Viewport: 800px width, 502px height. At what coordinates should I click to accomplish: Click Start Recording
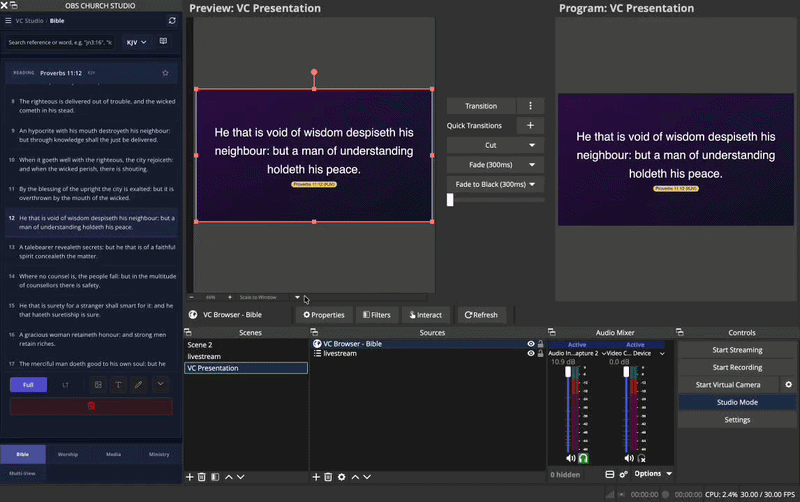coord(737,367)
